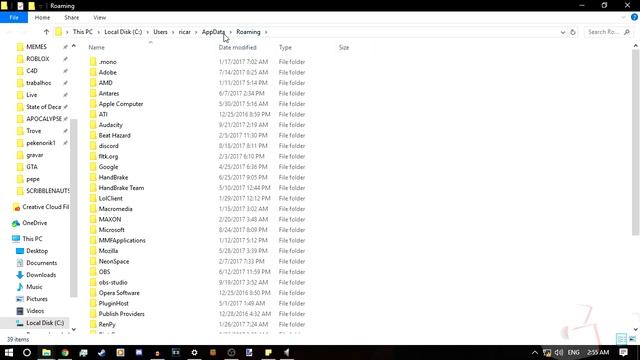Open the File Explorer help icon
This screenshot has height=360, width=640.
click(634, 17)
